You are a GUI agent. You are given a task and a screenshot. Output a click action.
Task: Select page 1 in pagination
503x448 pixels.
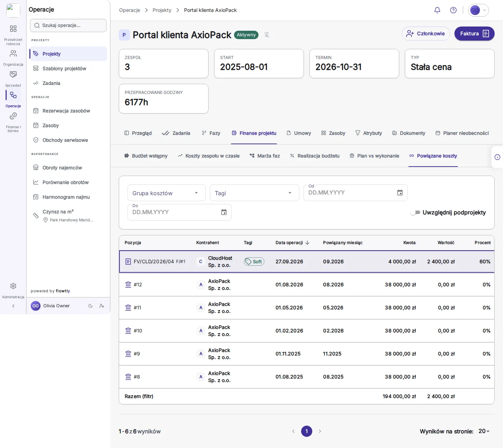coord(307,431)
